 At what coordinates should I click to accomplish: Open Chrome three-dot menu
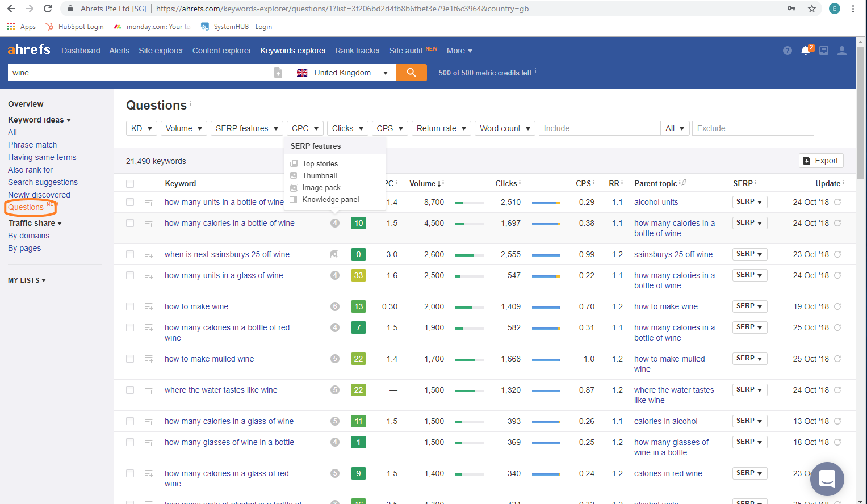[853, 9]
